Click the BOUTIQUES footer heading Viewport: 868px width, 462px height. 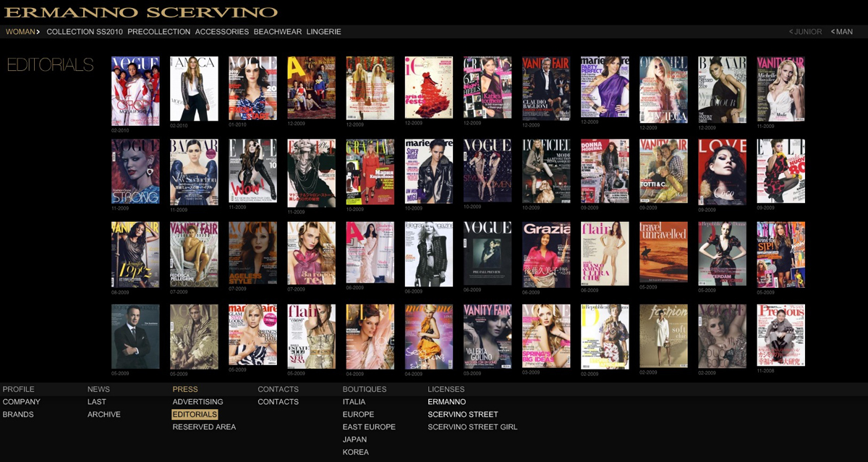coord(365,389)
